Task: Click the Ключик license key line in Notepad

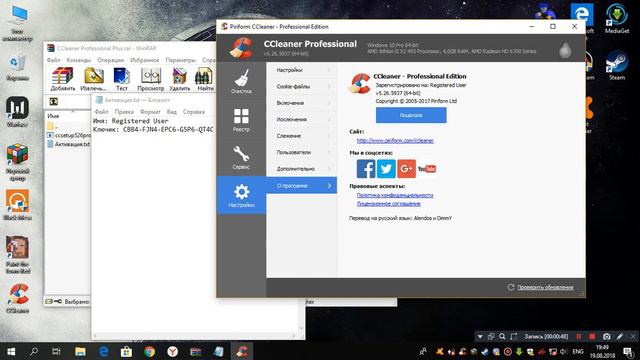Action: click(x=153, y=129)
